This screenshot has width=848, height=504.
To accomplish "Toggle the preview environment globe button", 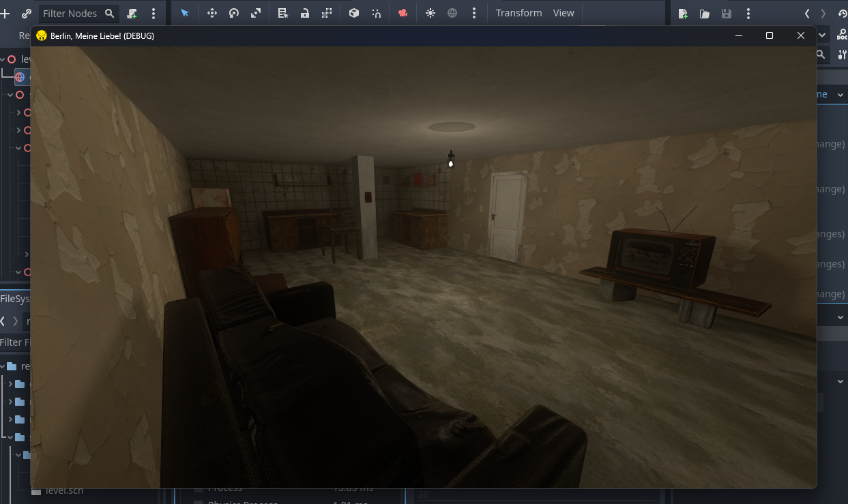I will 452,13.
